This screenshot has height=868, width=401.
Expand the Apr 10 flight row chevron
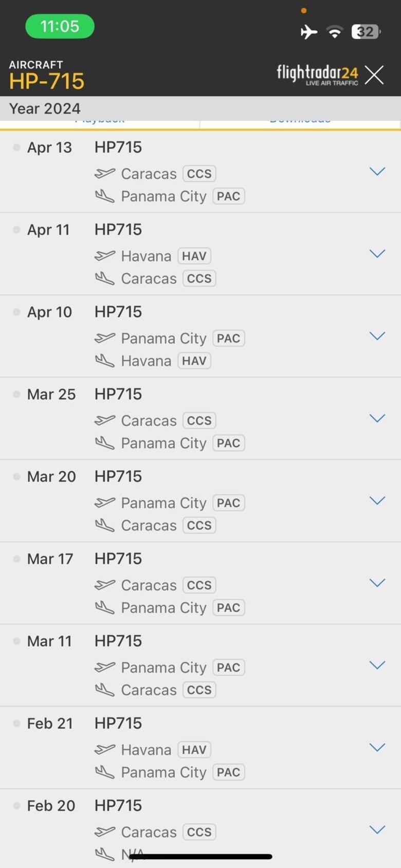pos(377,336)
